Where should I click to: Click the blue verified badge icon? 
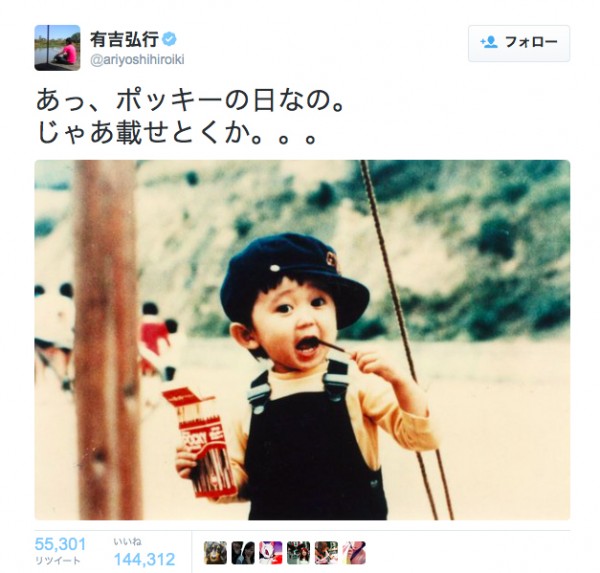pos(170,39)
